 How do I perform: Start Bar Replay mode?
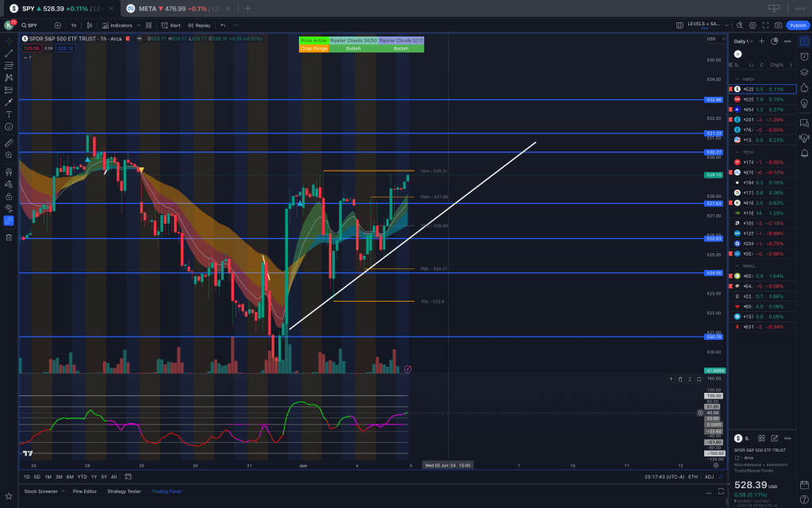(198, 25)
